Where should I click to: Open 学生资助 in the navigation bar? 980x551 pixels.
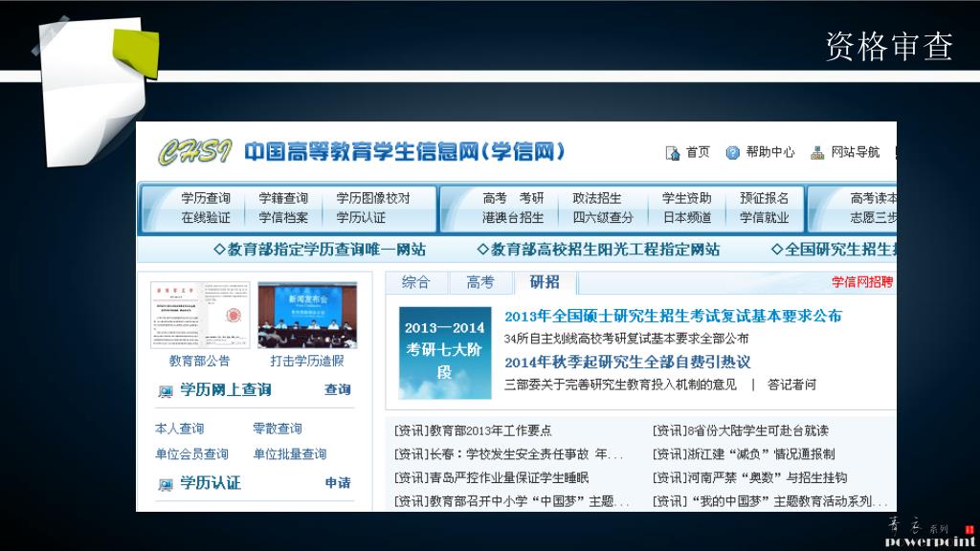(687, 198)
